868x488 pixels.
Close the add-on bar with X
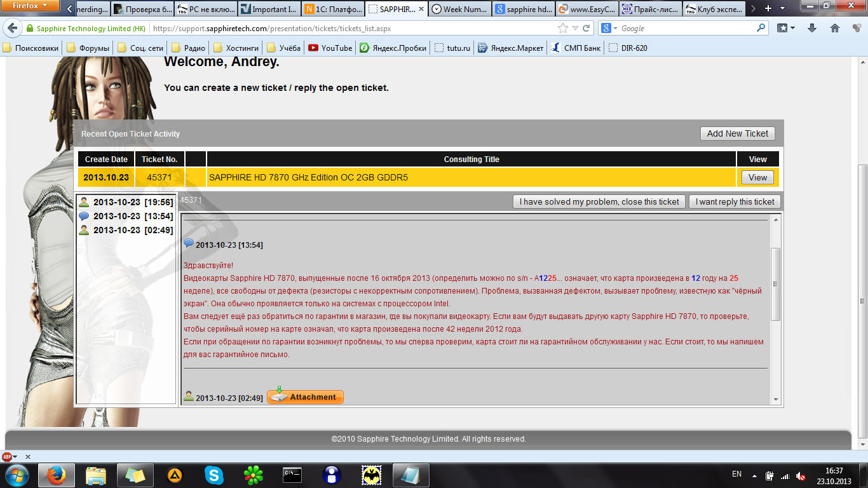[x=27, y=456]
